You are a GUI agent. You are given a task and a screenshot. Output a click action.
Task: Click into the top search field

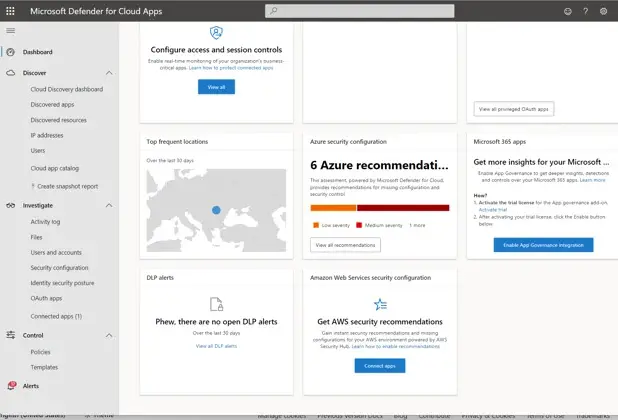coord(359,11)
